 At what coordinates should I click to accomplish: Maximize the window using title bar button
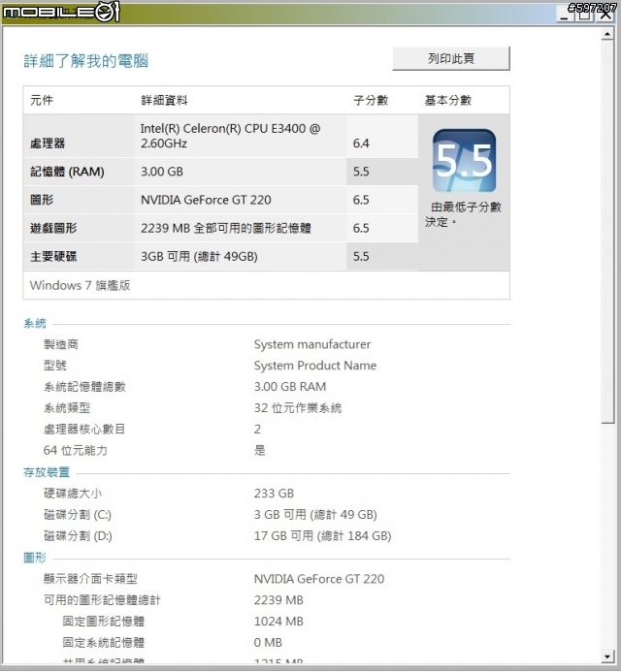(x=584, y=15)
